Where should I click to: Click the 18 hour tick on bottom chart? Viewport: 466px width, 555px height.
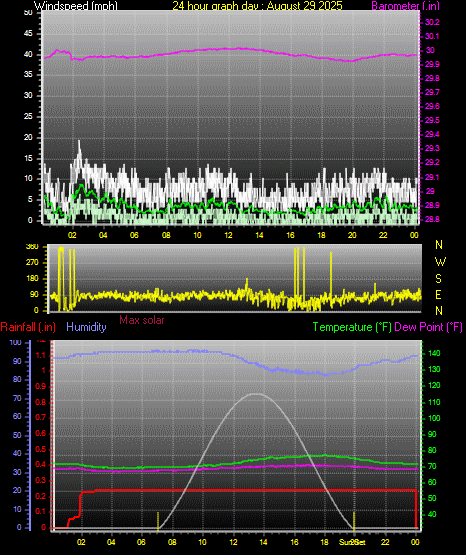click(324, 542)
